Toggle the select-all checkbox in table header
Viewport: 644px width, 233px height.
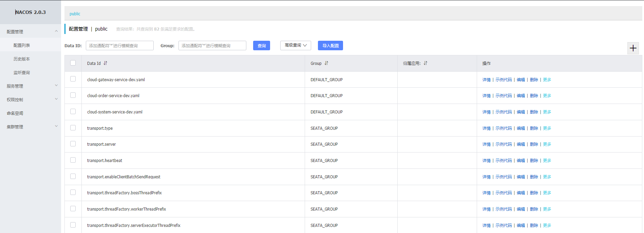73,63
